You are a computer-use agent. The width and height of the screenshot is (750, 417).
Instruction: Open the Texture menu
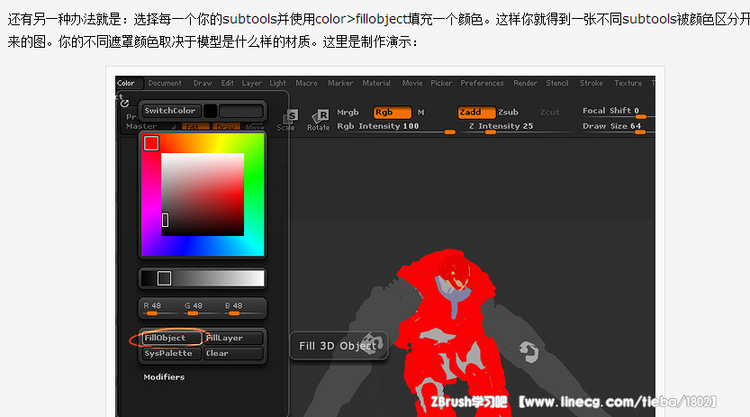[x=628, y=83]
